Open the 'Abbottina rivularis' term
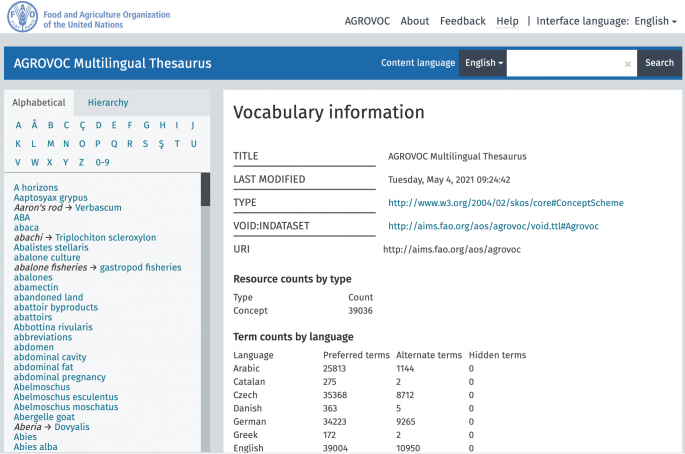The height and width of the screenshot is (454, 685). (x=53, y=327)
